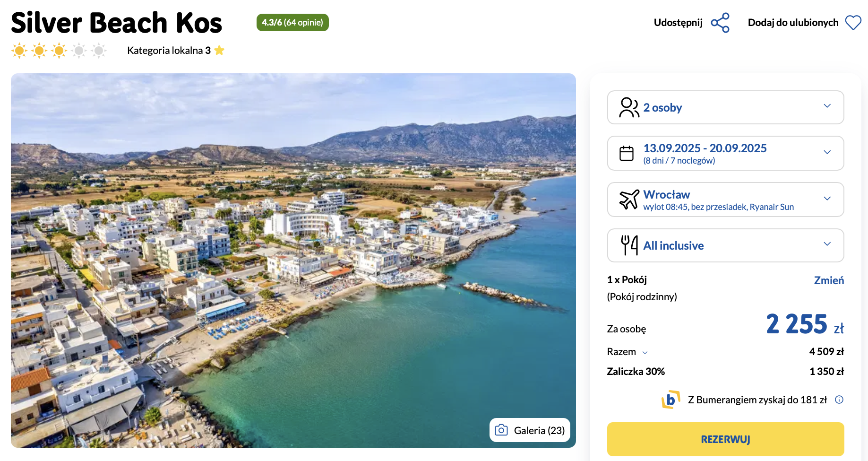The height and width of the screenshot is (461, 868).
Task: Click the fork and knife meal icon
Action: click(629, 245)
